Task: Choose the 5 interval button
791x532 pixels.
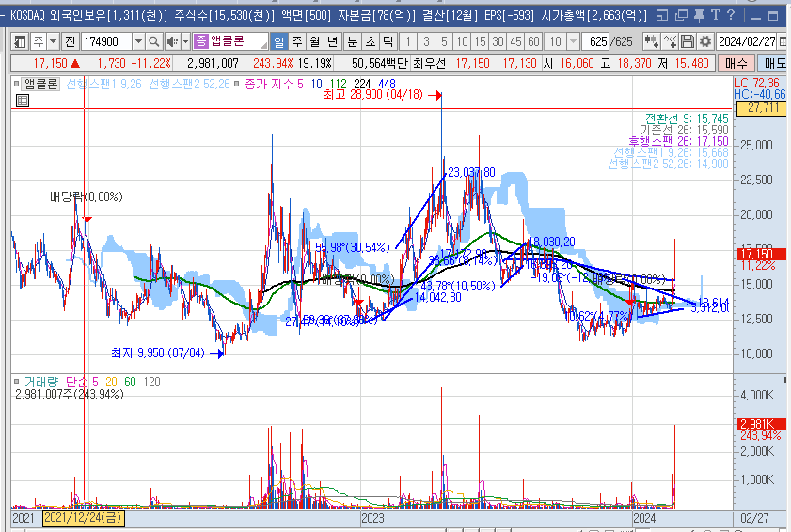Action: (x=444, y=41)
